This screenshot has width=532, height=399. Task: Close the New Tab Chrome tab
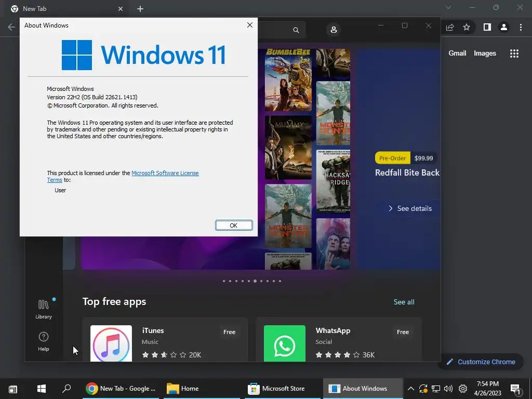[121, 9]
